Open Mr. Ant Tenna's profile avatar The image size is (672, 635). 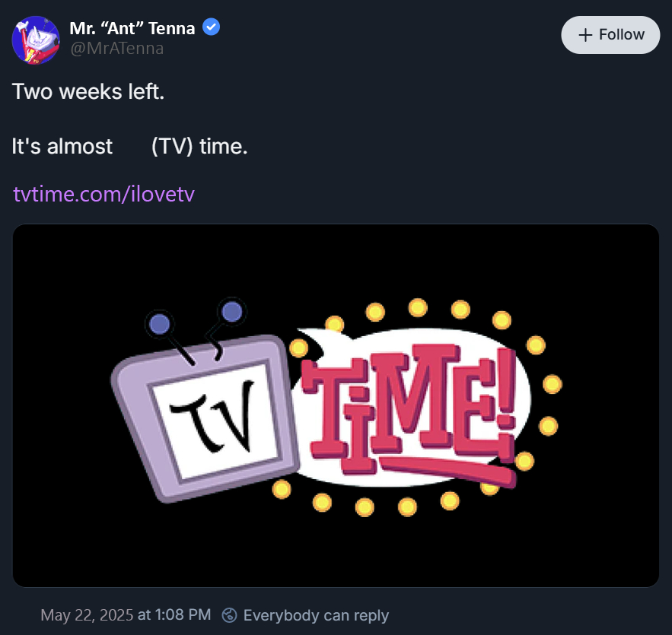36,40
